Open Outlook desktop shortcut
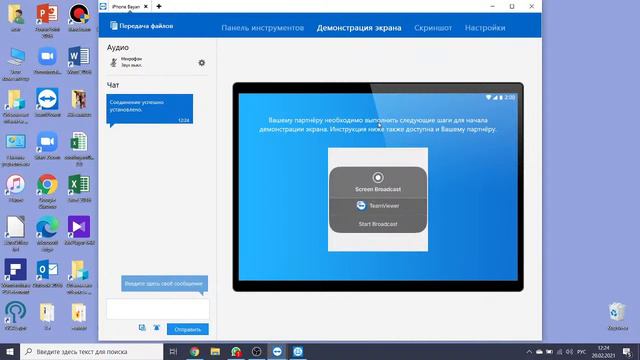 (47, 273)
